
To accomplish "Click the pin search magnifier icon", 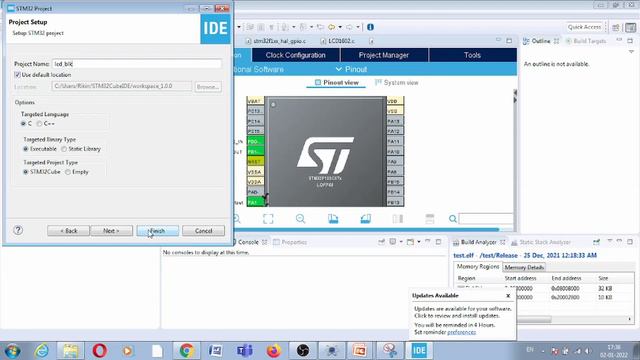I will coord(453,219).
